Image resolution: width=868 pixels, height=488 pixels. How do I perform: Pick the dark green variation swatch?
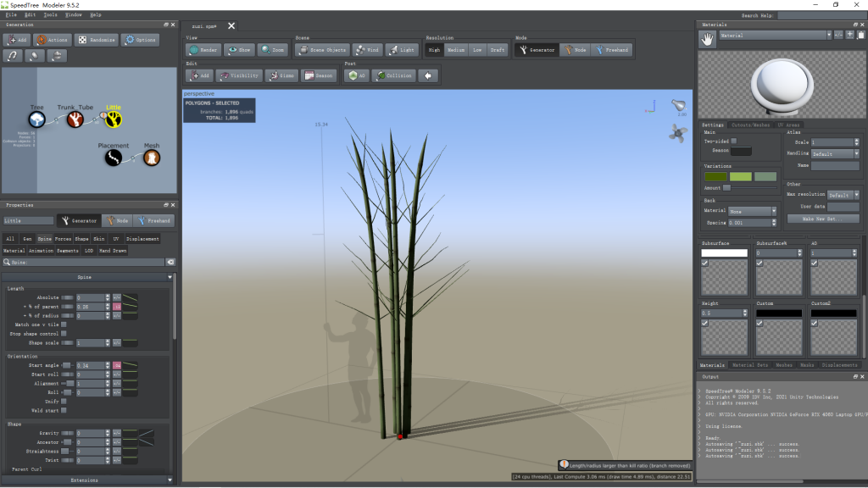[715, 176]
